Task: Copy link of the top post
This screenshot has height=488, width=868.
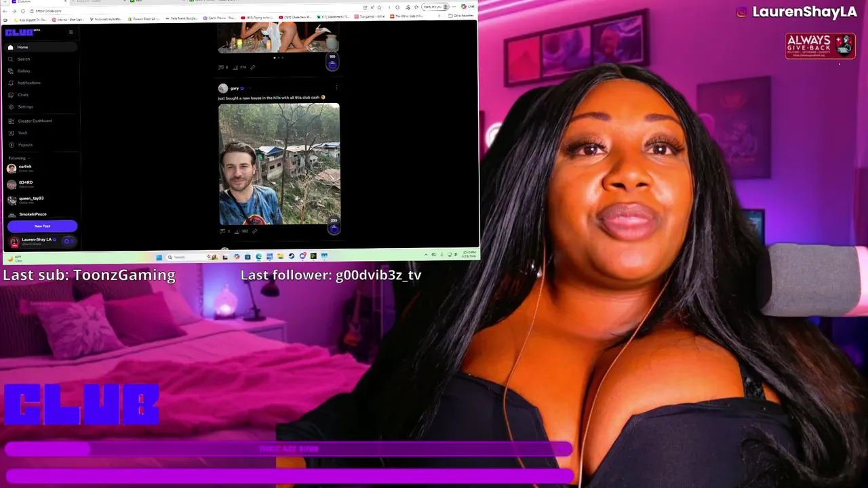Action: pyautogui.click(x=252, y=67)
